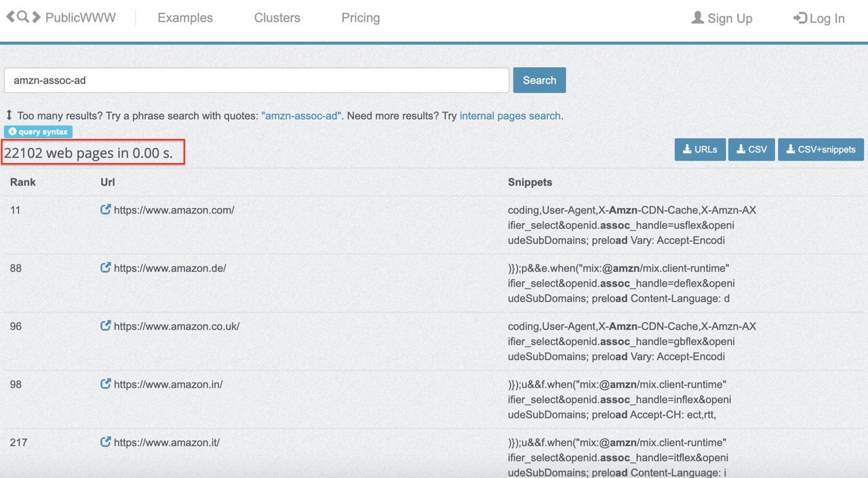This screenshot has width=868, height=478.
Task: Focus the search query input field
Action: [256, 80]
